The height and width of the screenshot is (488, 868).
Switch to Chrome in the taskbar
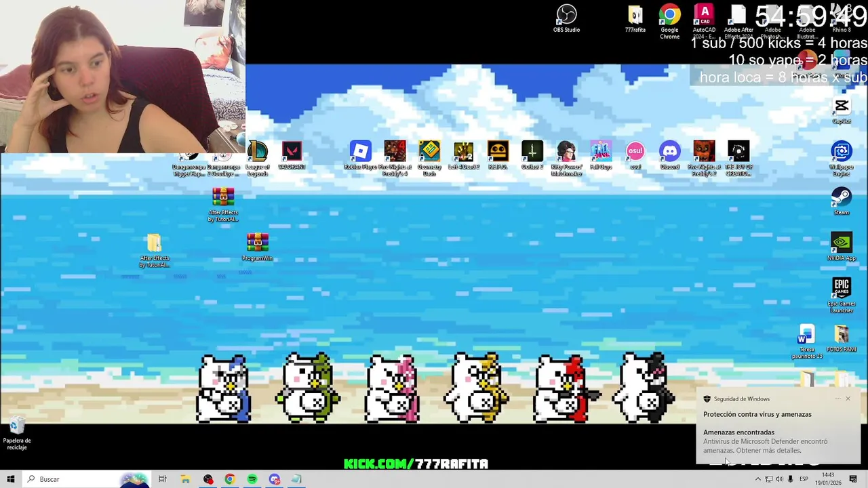(x=230, y=479)
